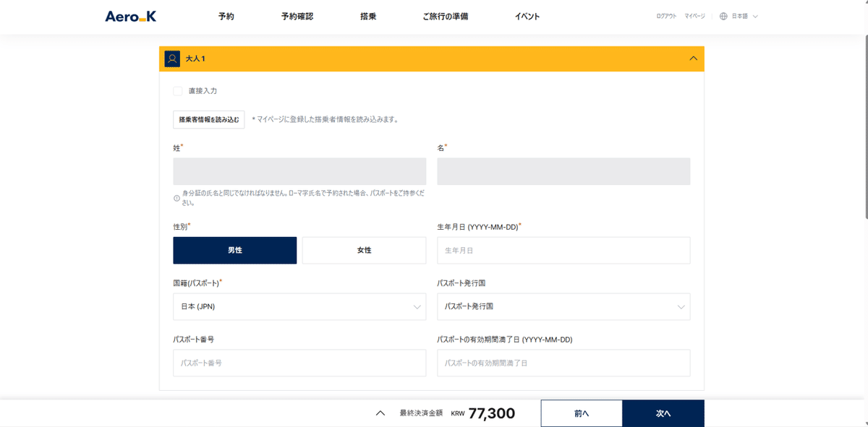Click the 77,300 total amount text

(492, 413)
